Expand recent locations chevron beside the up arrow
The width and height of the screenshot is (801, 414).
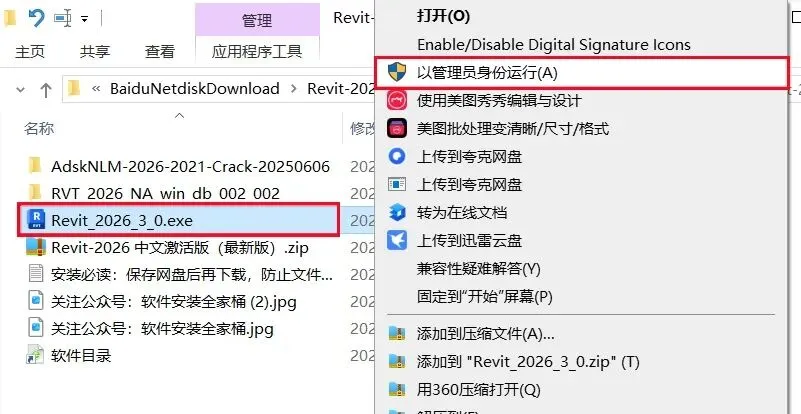tap(20, 90)
